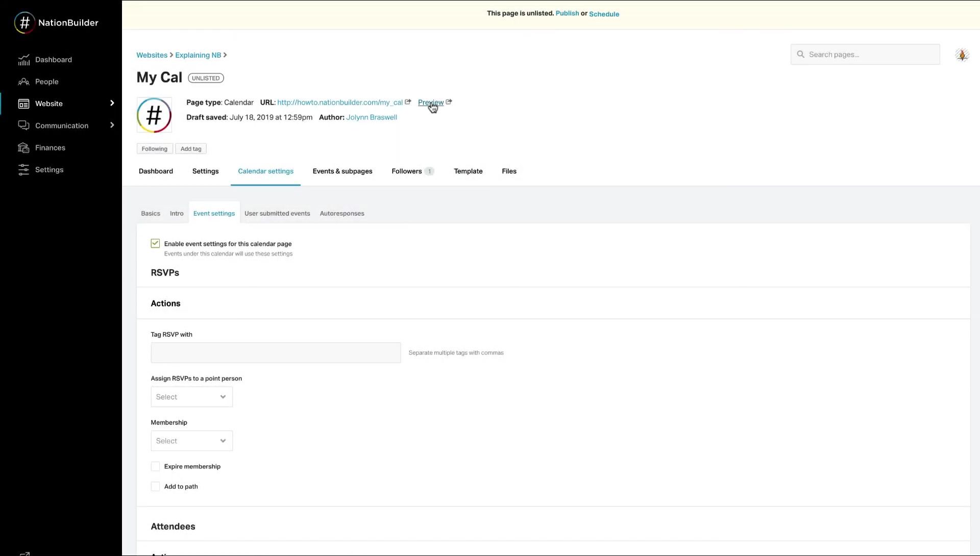This screenshot has height=556, width=980.
Task: Click the Attendees section heading
Action: pyautogui.click(x=173, y=526)
